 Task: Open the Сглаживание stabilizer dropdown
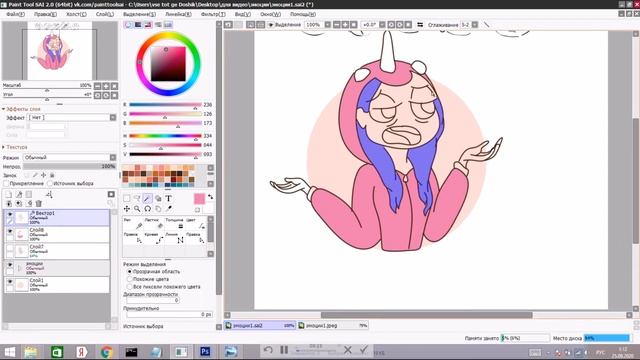pos(475,25)
